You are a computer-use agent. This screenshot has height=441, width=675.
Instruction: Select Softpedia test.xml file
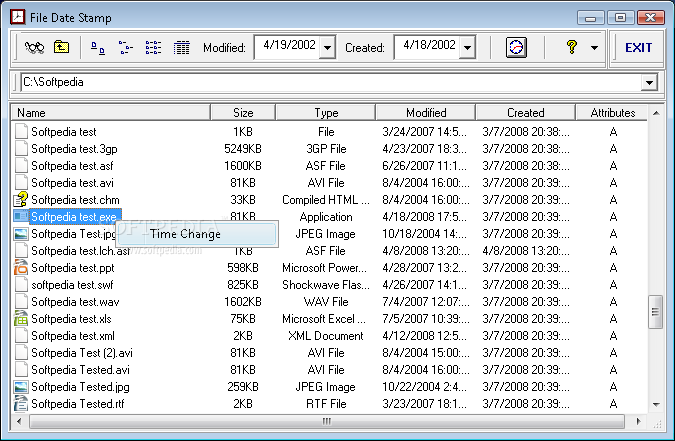coord(73,336)
